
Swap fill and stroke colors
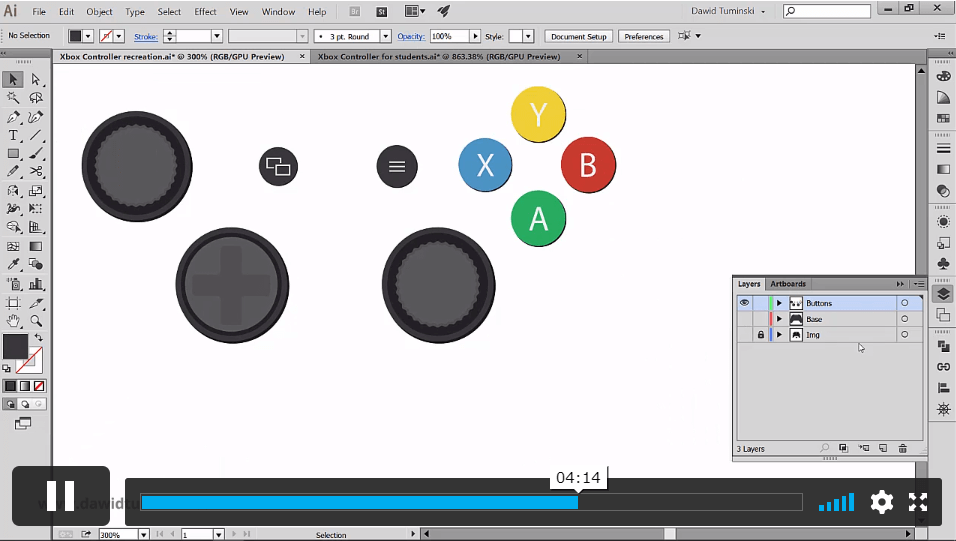[38, 337]
